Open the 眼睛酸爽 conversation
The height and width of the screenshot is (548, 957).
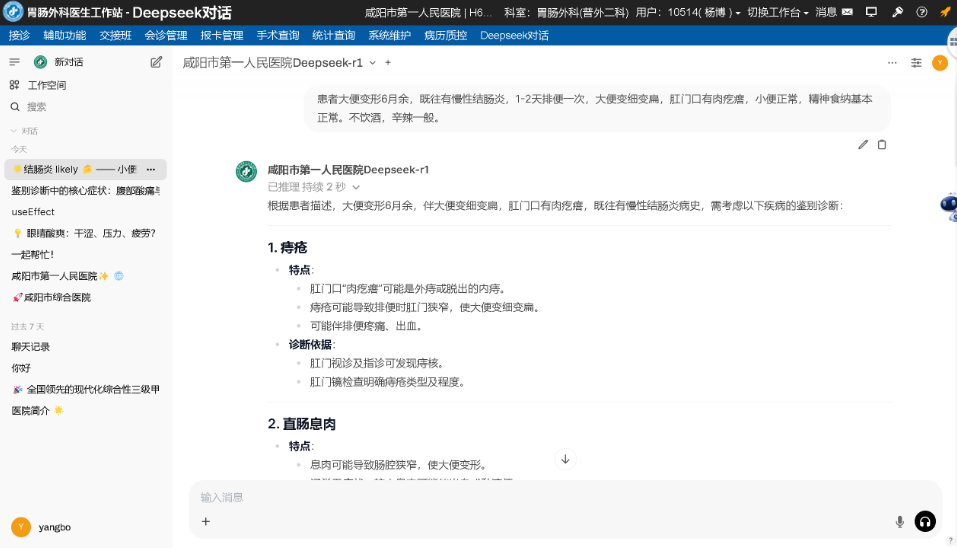(85, 233)
